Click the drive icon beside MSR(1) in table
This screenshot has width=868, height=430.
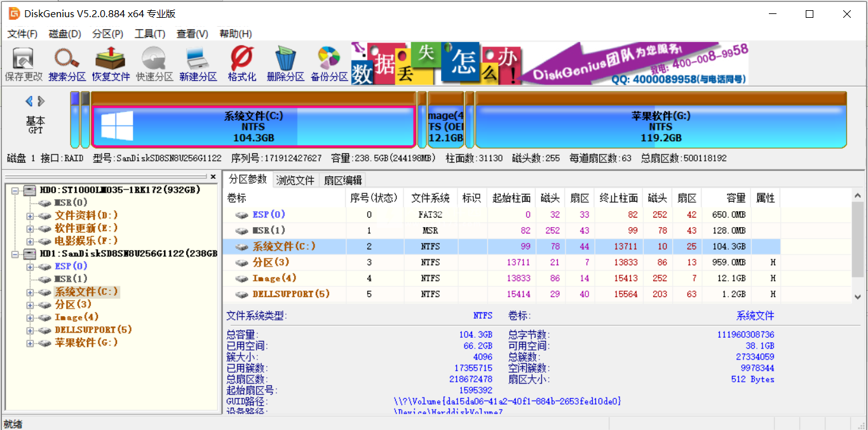(241, 231)
